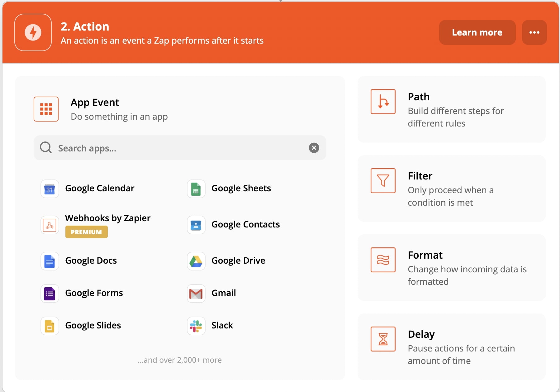Select the Google Contacts icon
This screenshot has height=392, width=560.
point(196,225)
